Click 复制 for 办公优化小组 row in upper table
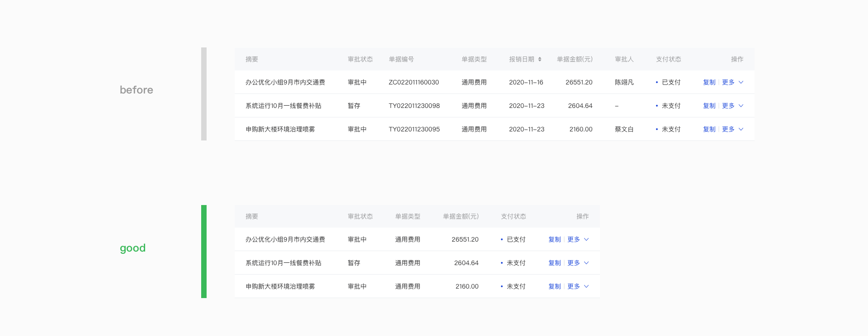The height and width of the screenshot is (336, 868). (709, 82)
